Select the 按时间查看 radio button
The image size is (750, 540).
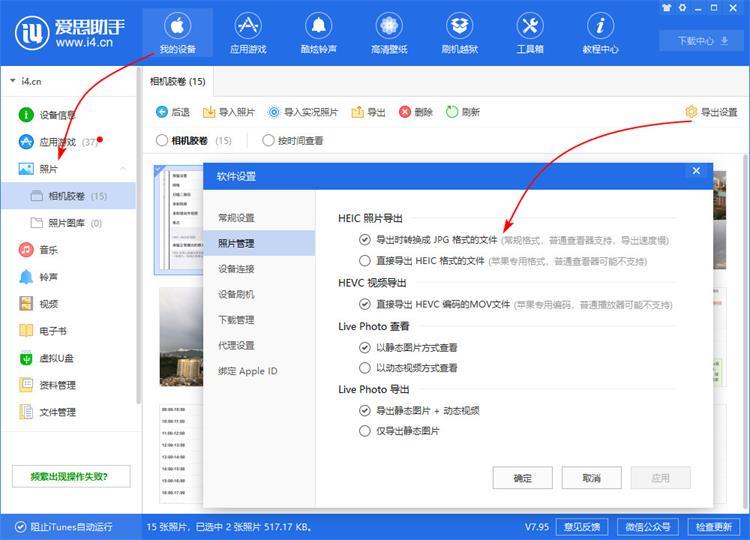point(268,140)
